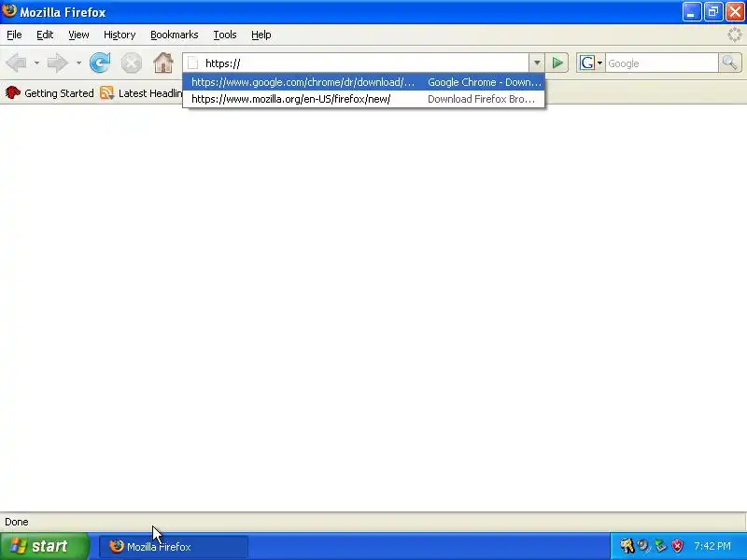The image size is (747, 560).
Task: Open the View menu
Action: pyautogui.click(x=78, y=35)
